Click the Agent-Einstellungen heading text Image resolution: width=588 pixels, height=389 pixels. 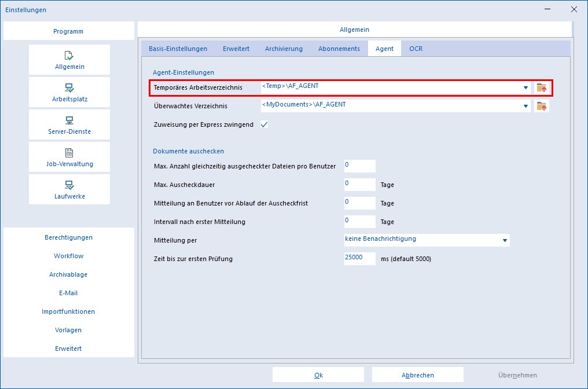[183, 72]
